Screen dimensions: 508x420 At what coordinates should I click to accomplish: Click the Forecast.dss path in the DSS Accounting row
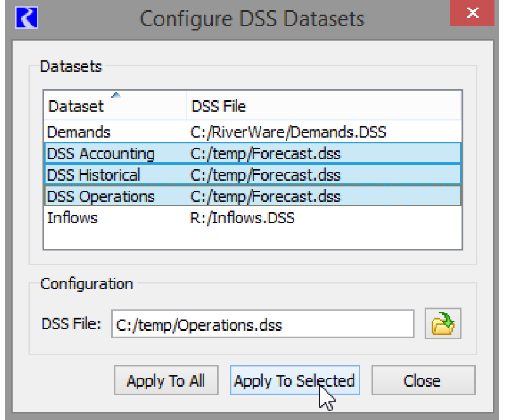265,154
